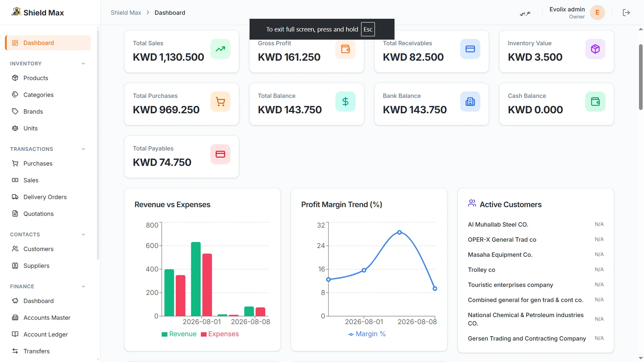644x362 pixels.
Task: Open Accounts Master in Finance menu
Action: tap(48, 318)
